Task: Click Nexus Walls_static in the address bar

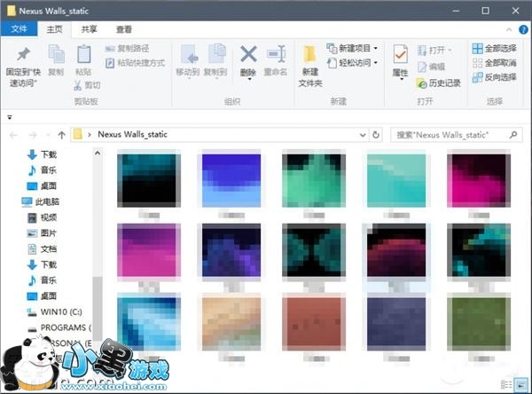Action: [132, 135]
